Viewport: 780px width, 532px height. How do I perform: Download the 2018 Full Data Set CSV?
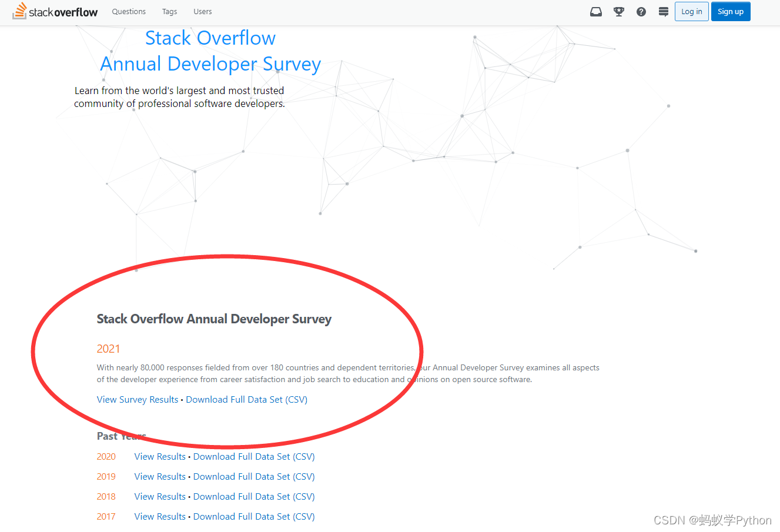click(x=253, y=496)
